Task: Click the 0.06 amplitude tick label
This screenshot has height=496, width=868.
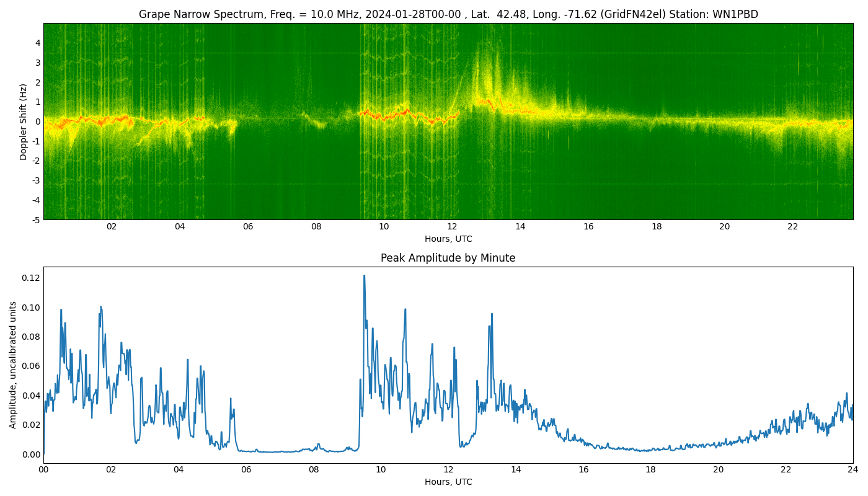Action: pos(30,366)
